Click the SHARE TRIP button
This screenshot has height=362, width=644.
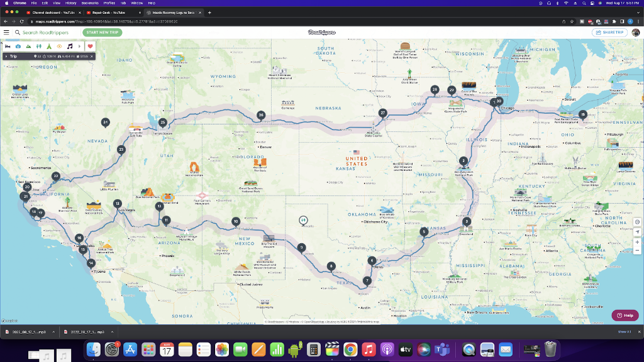pyautogui.click(x=609, y=32)
